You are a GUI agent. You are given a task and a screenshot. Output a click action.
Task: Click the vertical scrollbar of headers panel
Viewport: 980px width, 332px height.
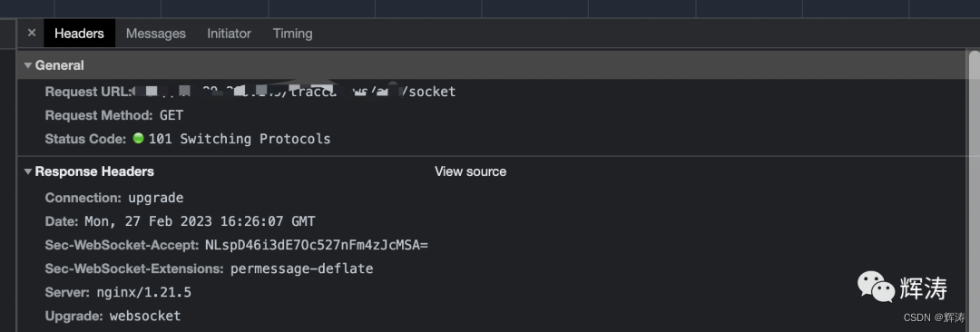pos(974,190)
